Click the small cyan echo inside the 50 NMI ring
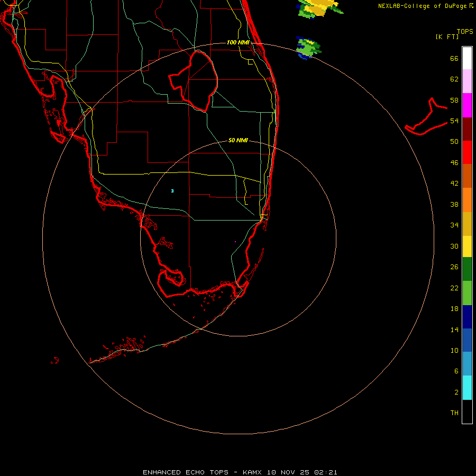 point(172,191)
